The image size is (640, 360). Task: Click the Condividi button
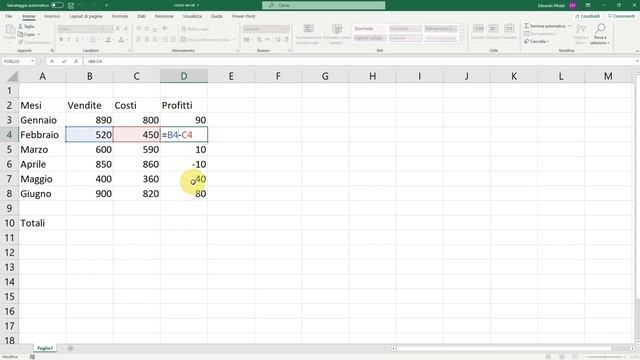tap(587, 16)
